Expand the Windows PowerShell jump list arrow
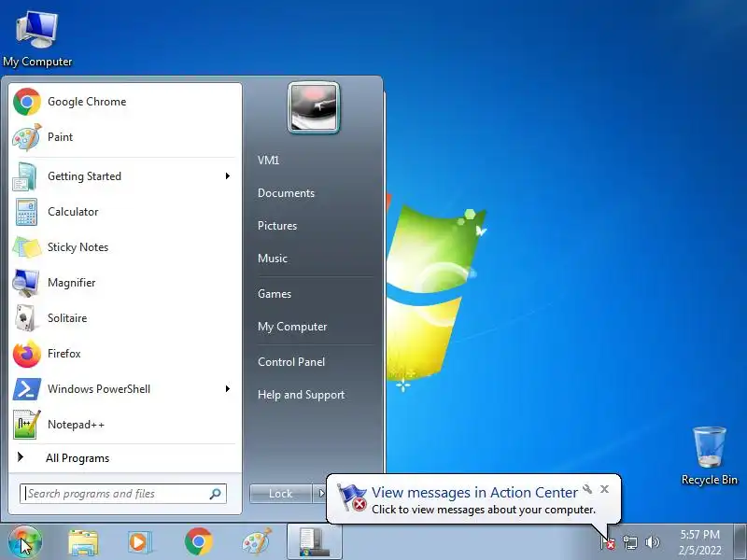This screenshot has width=747, height=560. [x=228, y=389]
